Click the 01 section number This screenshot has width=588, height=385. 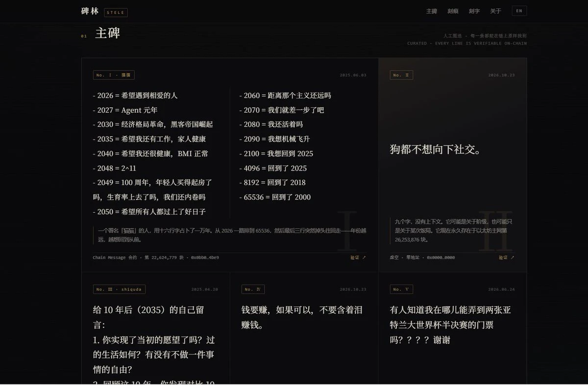coord(84,36)
